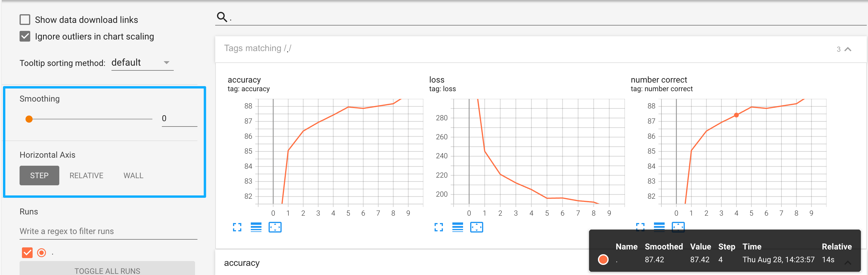868x275 pixels.
Task: Click the 'number correct' chart title
Action: [658, 80]
